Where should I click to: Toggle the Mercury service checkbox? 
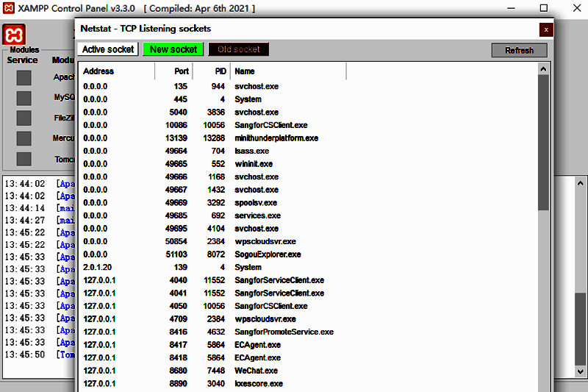(24, 138)
